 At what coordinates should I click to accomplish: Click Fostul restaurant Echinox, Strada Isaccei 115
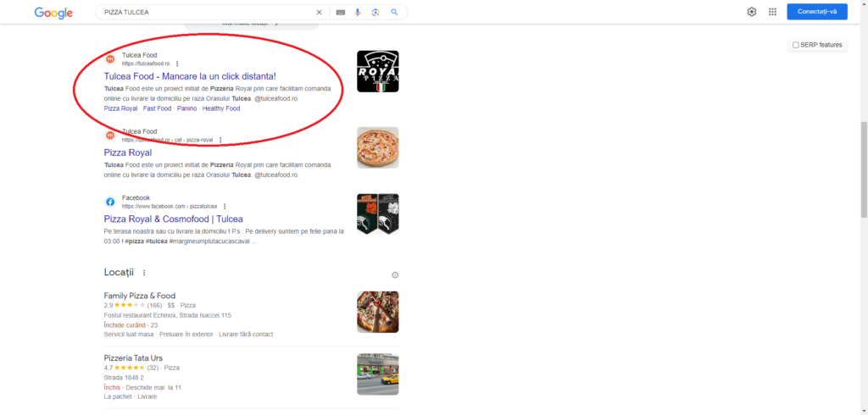(x=168, y=315)
